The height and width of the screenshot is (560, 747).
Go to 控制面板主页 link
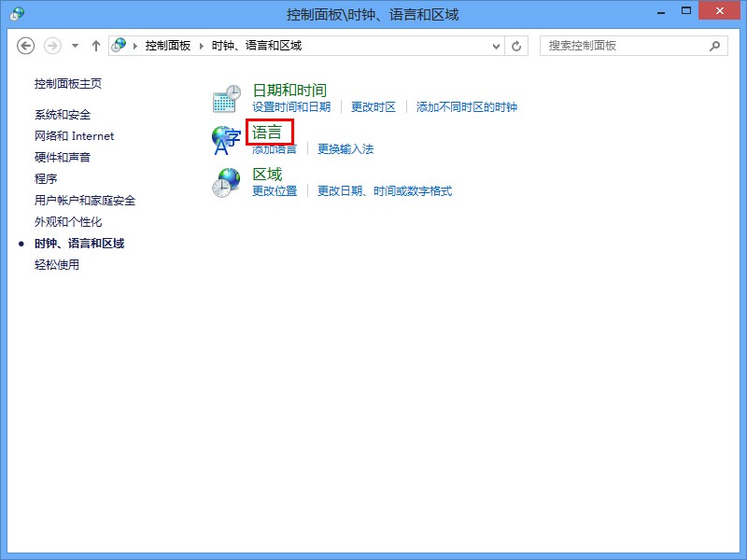coord(68,84)
